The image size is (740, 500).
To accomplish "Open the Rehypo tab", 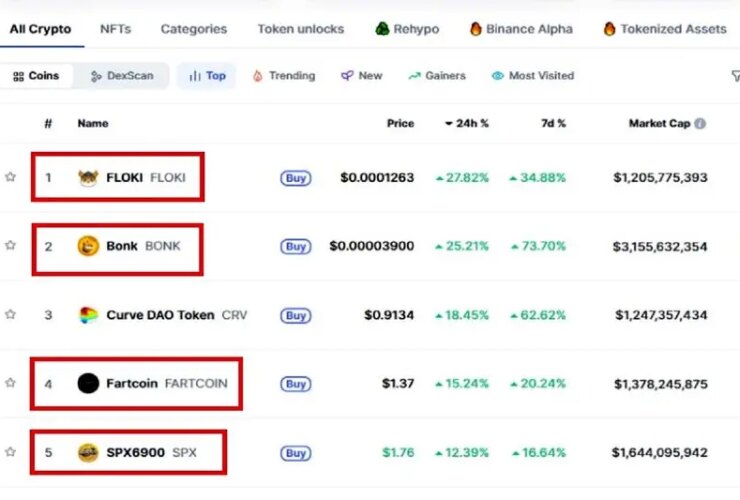I will pos(407,29).
